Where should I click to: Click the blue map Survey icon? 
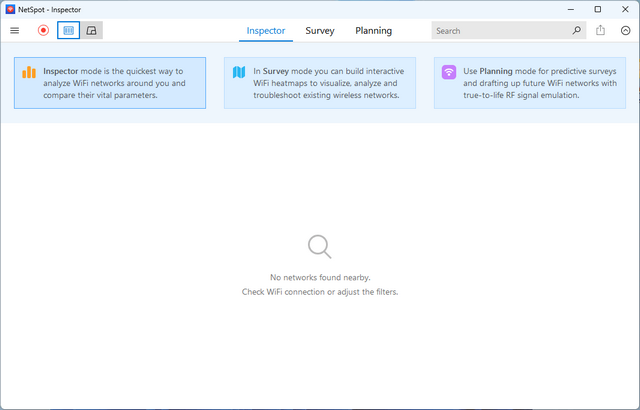click(239, 72)
